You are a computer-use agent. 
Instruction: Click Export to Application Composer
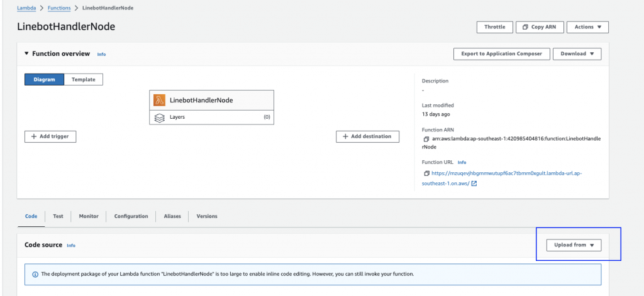point(501,54)
